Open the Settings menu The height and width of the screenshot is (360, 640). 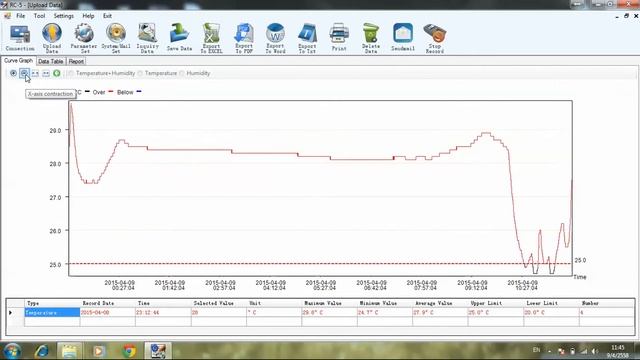pos(64,16)
